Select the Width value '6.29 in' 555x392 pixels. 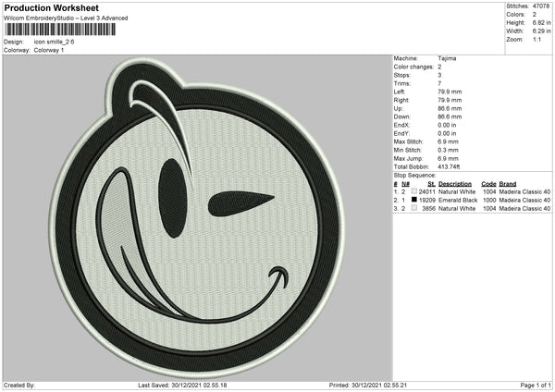(x=541, y=31)
